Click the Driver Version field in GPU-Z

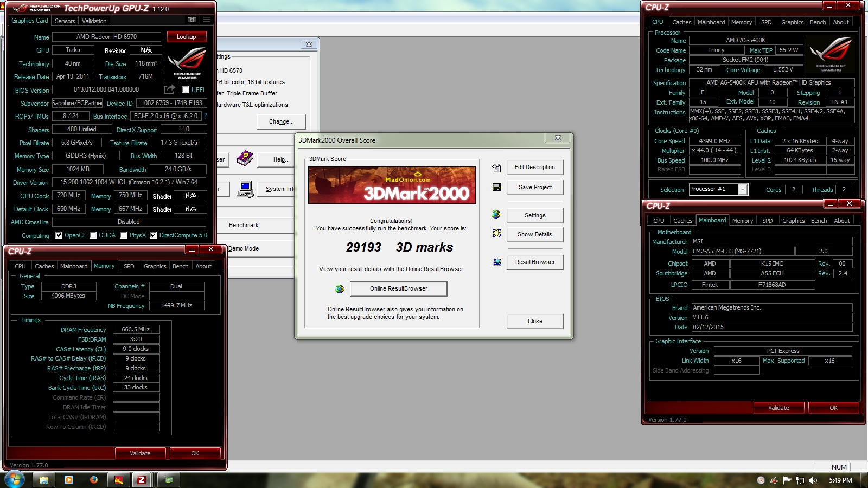pos(129,182)
